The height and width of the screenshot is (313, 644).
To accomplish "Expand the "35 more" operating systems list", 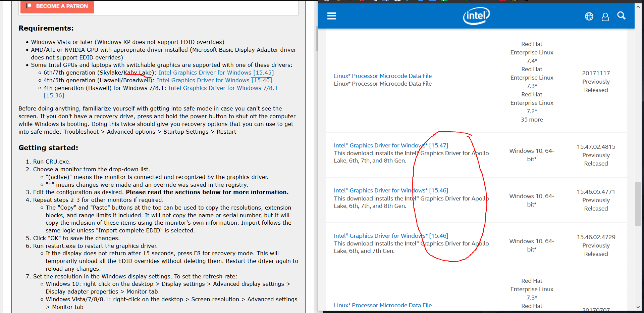I will pos(532,120).
